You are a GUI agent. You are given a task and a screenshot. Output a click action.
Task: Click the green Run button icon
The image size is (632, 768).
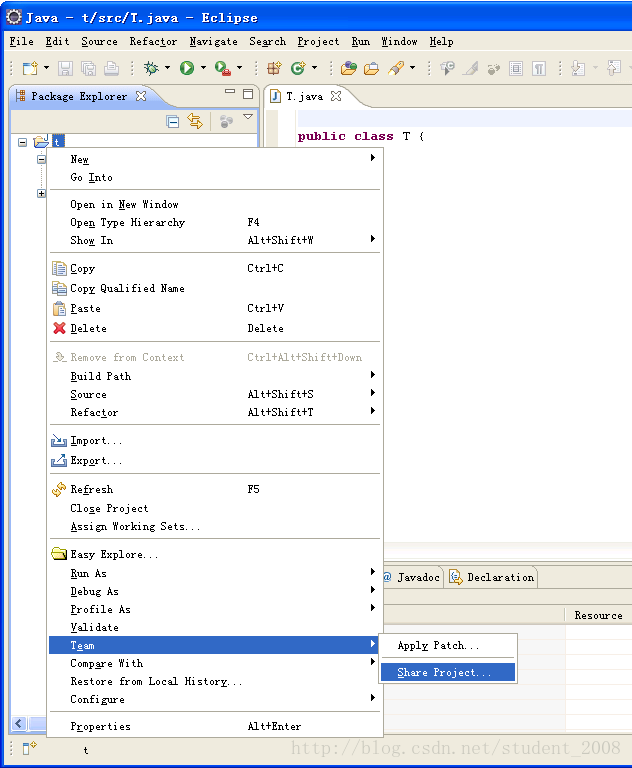pyautogui.click(x=187, y=68)
